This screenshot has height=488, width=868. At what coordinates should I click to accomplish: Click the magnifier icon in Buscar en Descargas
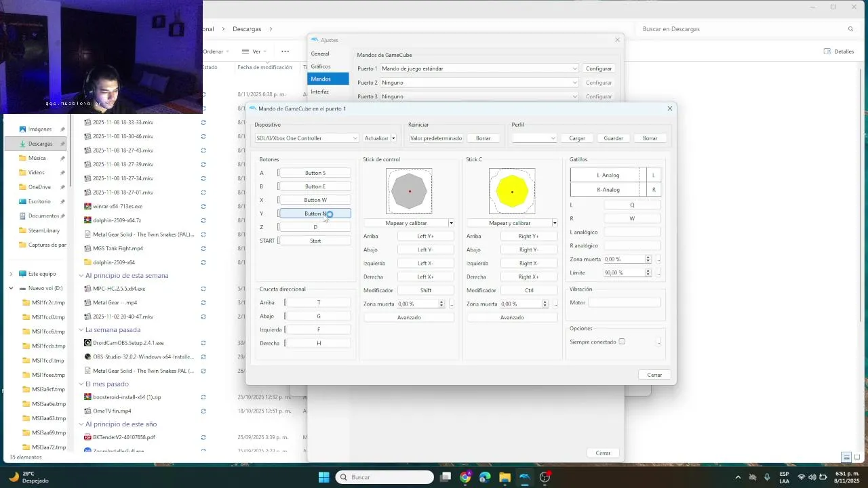coord(850,29)
